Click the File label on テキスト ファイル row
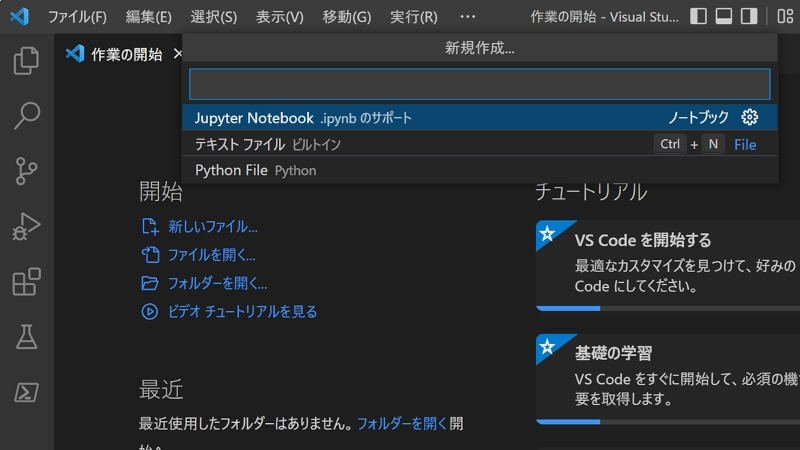 pos(745,145)
